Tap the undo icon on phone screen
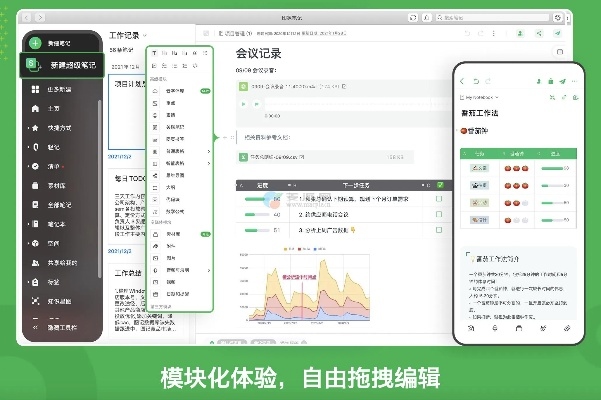The image size is (601, 400). click(x=476, y=81)
